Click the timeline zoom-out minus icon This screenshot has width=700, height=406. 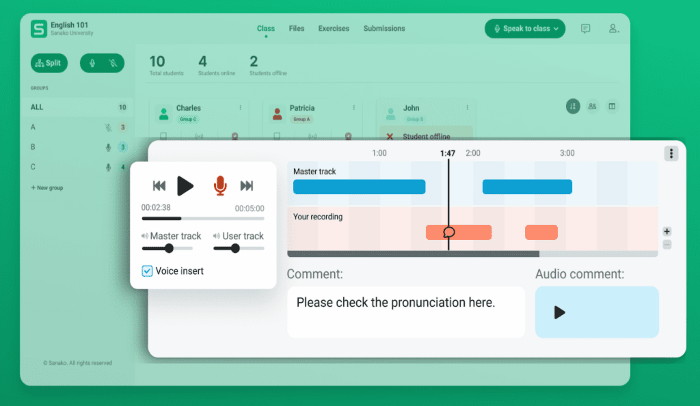click(667, 244)
